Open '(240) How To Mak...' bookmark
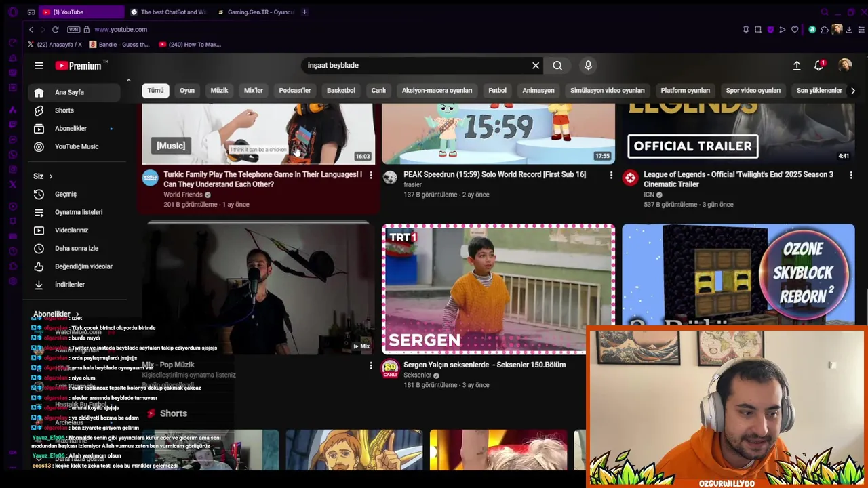Image resolution: width=868 pixels, height=488 pixels. point(190,45)
